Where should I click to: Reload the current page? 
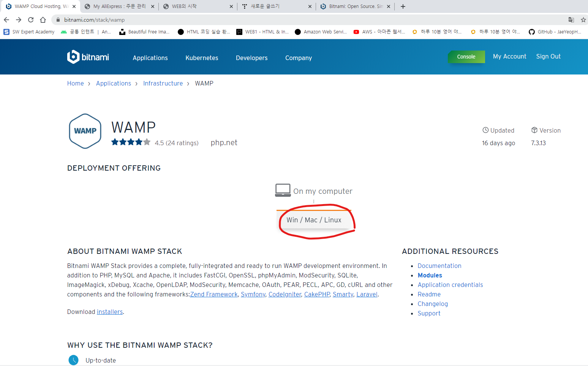[x=31, y=20]
